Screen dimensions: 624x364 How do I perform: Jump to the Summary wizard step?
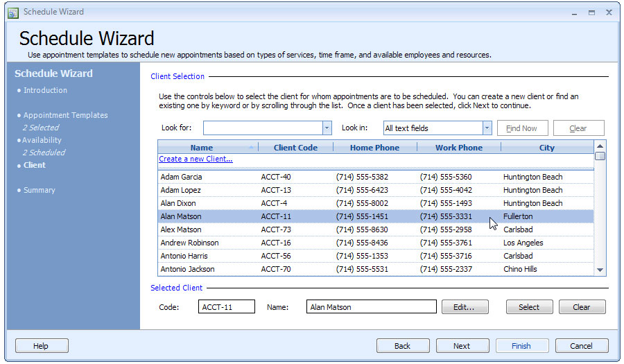tap(39, 190)
